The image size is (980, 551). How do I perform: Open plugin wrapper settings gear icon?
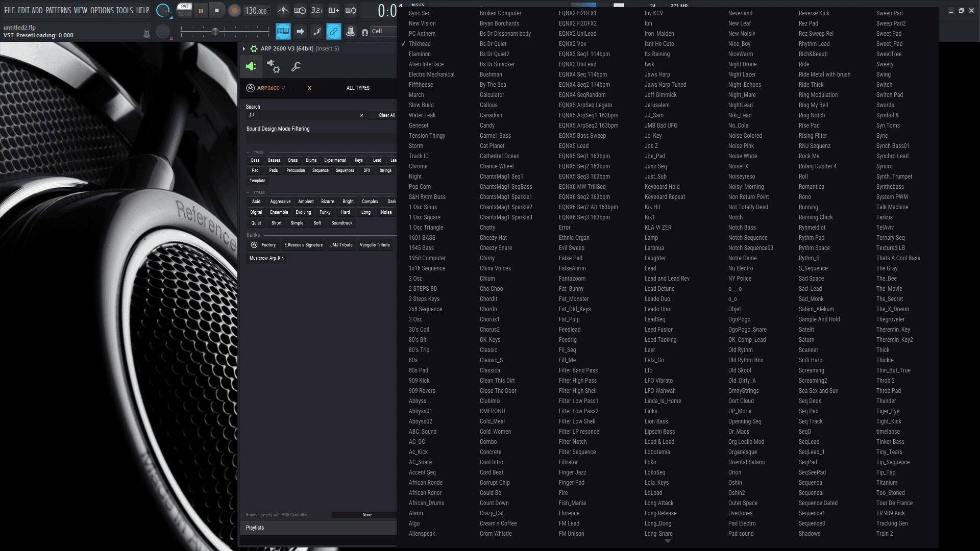pos(274,67)
